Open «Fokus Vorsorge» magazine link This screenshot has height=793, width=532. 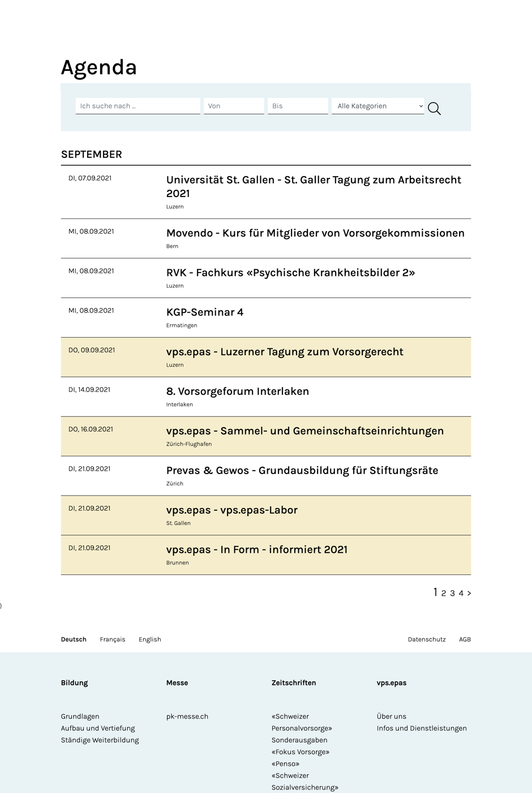[x=301, y=752]
